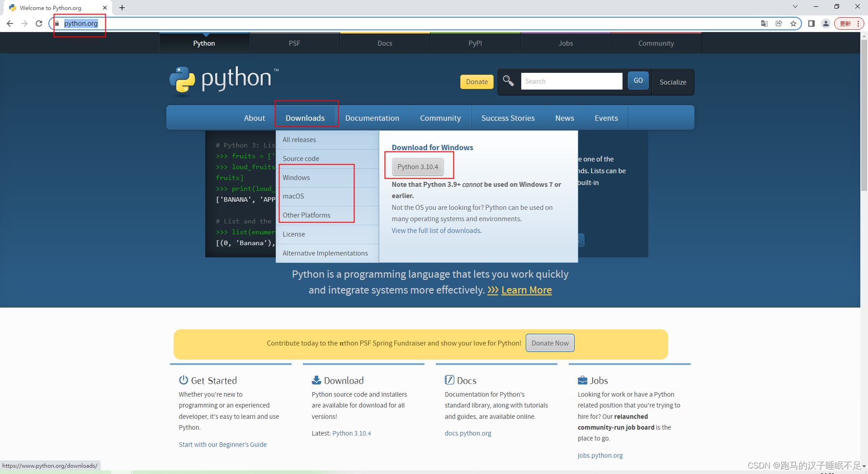Open the tab search chevron

795,6
